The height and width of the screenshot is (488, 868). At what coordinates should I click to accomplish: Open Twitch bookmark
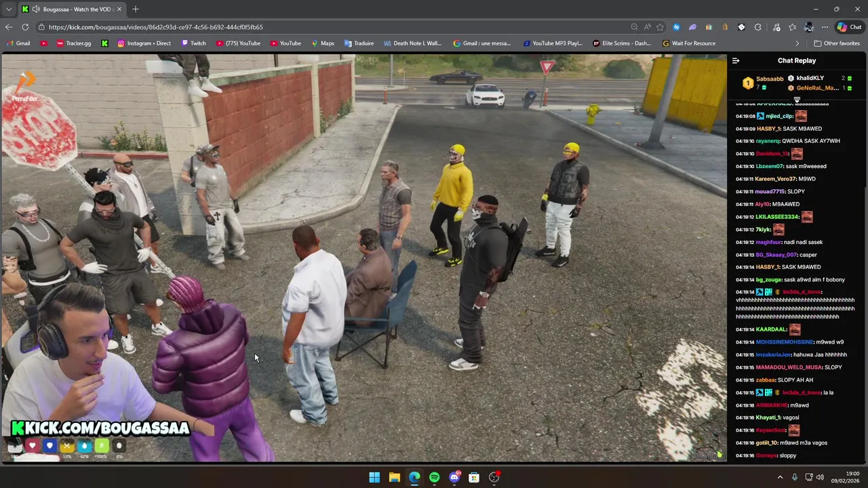point(193,43)
